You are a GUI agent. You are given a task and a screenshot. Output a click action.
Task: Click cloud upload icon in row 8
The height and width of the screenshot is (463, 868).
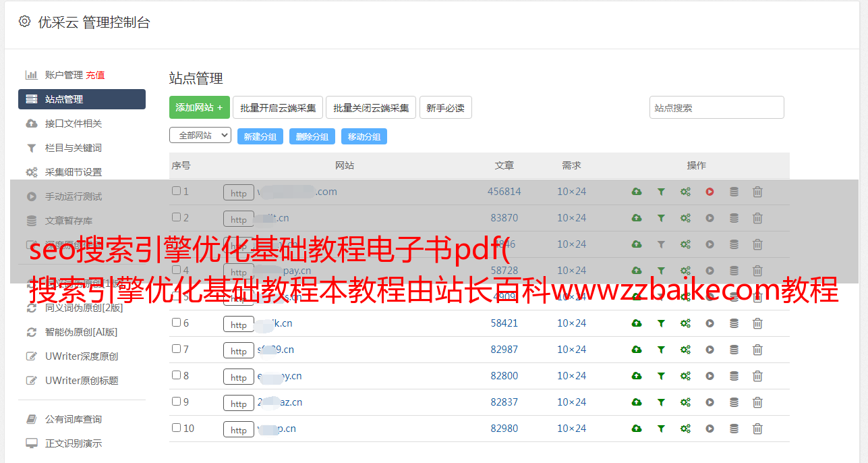coord(637,376)
